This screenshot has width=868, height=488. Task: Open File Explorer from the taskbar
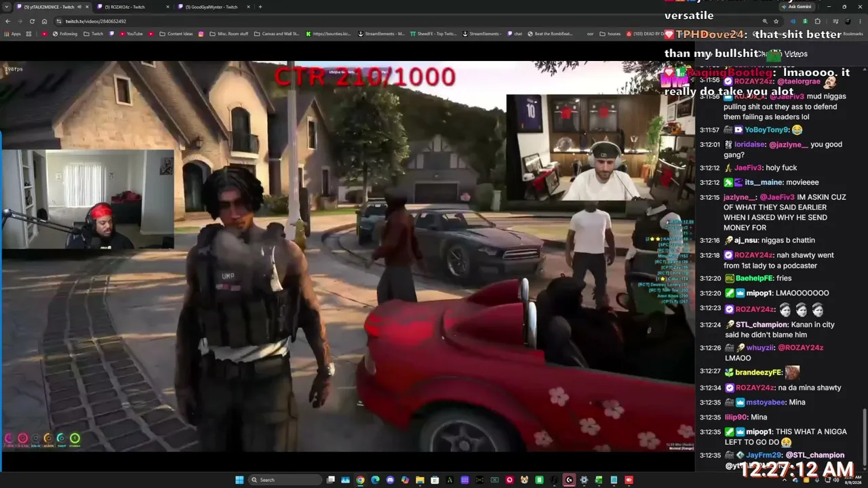[x=420, y=480]
